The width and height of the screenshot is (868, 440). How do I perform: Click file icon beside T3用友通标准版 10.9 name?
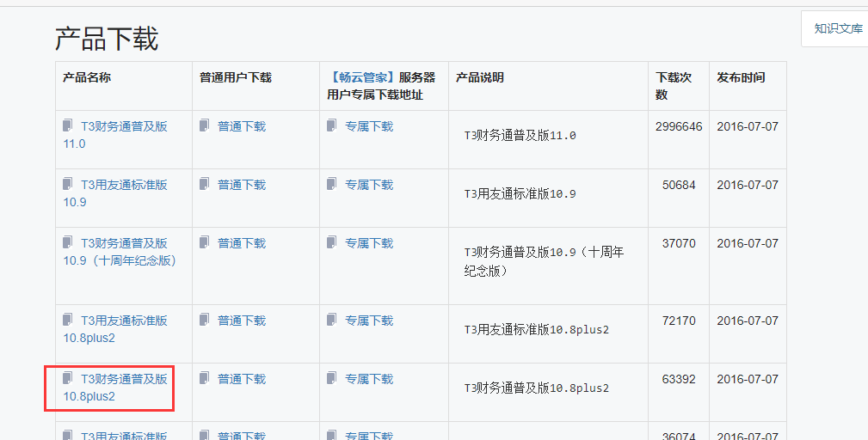68,184
